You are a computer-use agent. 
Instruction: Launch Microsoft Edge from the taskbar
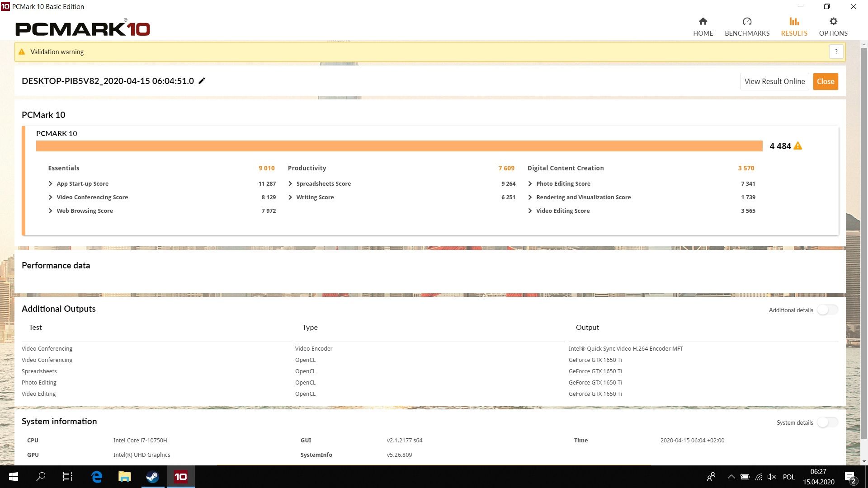point(97,477)
